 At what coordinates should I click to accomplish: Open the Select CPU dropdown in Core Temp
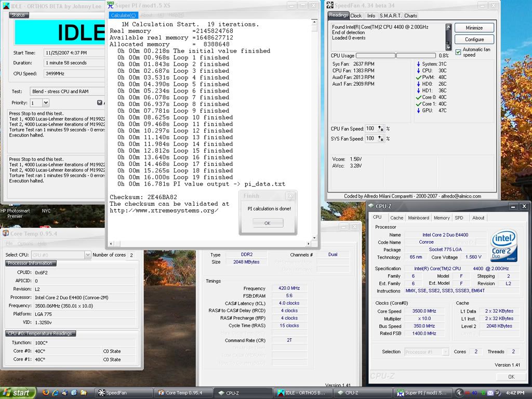click(87, 255)
